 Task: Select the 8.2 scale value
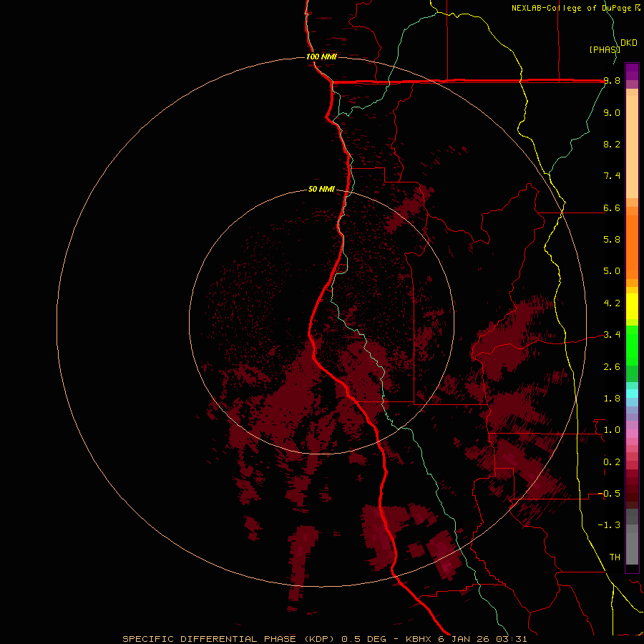612,144
